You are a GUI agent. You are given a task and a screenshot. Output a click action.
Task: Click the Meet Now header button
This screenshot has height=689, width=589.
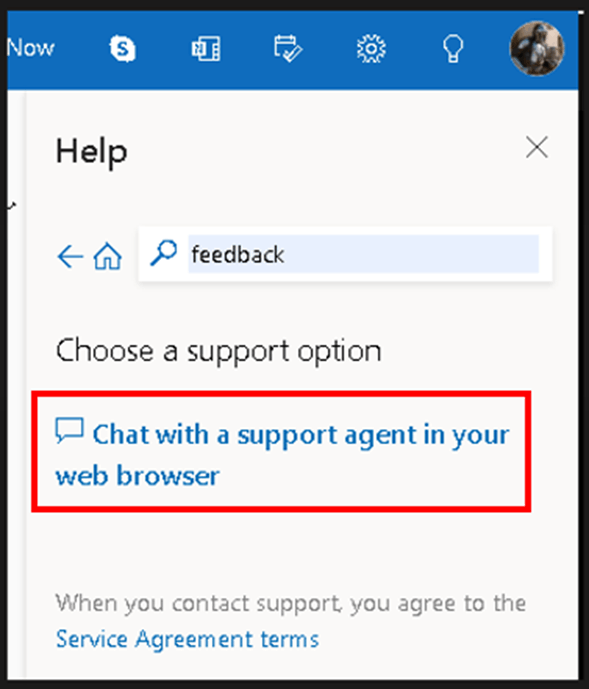tap(31, 47)
